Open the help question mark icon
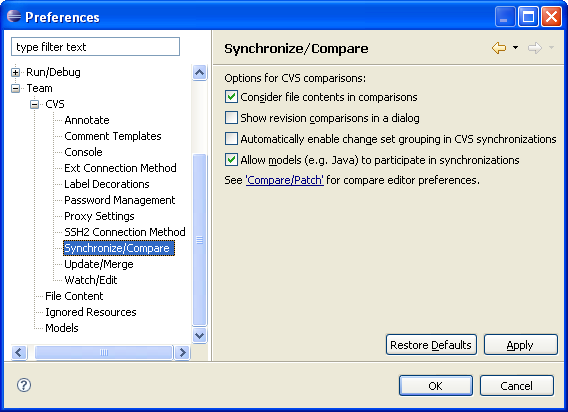This screenshot has width=568, height=412. [x=24, y=385]
